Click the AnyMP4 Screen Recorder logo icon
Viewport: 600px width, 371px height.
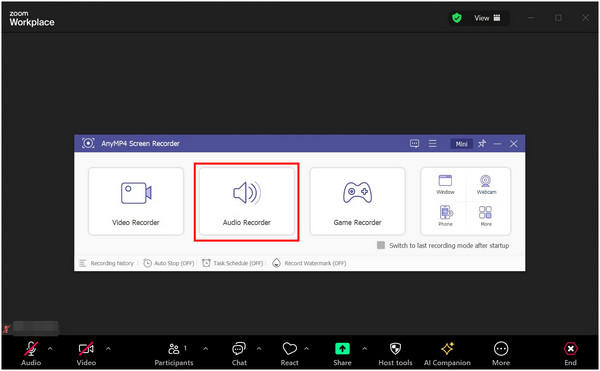88,143
